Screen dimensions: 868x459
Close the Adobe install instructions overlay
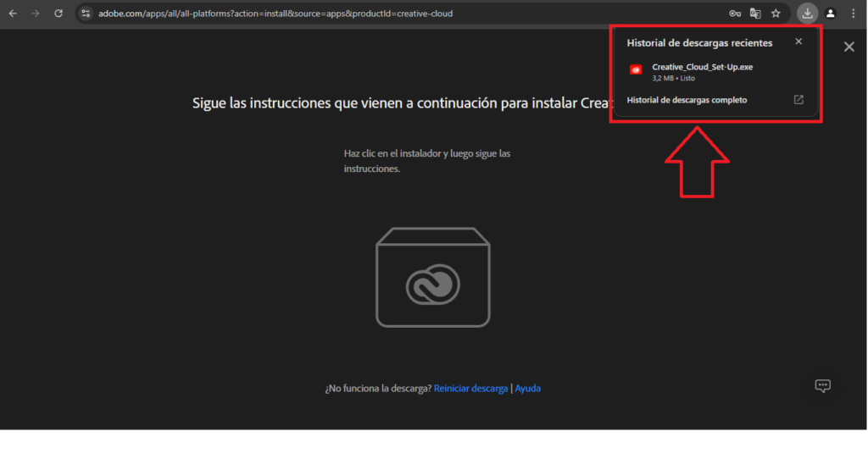(849, 47)
